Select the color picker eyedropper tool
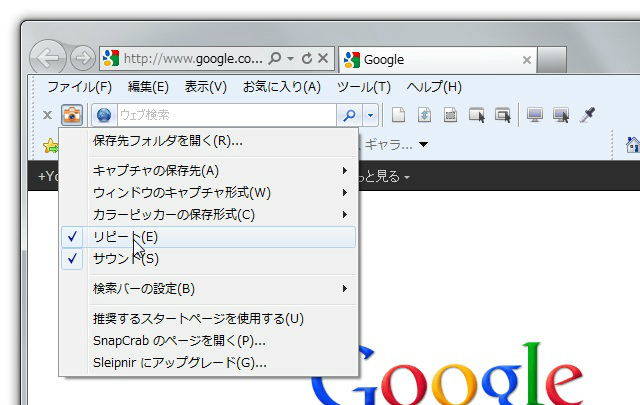This screenshot has width=640, height=405. (x=587, y=115)
